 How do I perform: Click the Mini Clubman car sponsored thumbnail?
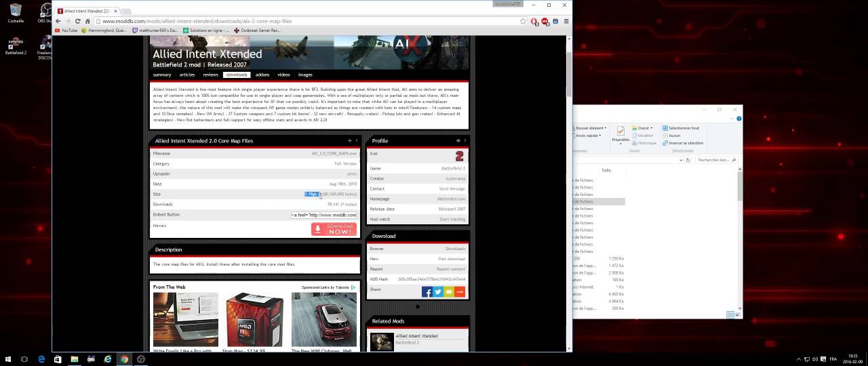click(323, 319)
